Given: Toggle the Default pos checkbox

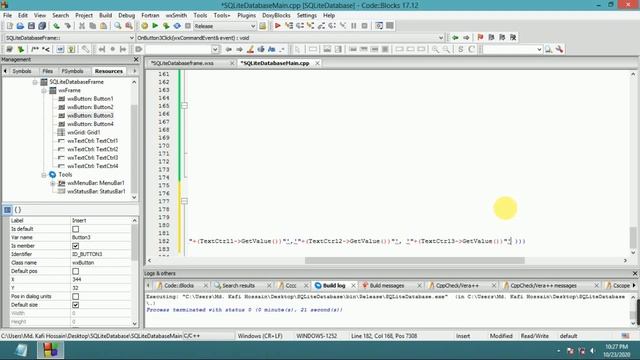Looking at the screenshot, I should [76, 271].
